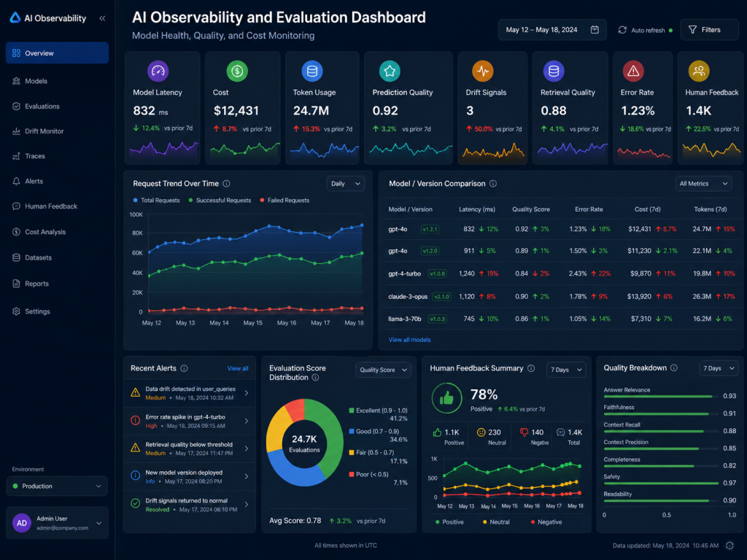Click the donut chart 24.7K Evaluations center
The height and width of the screenshot is (560, 747).
pyautogui.click(x=304, y=443)
